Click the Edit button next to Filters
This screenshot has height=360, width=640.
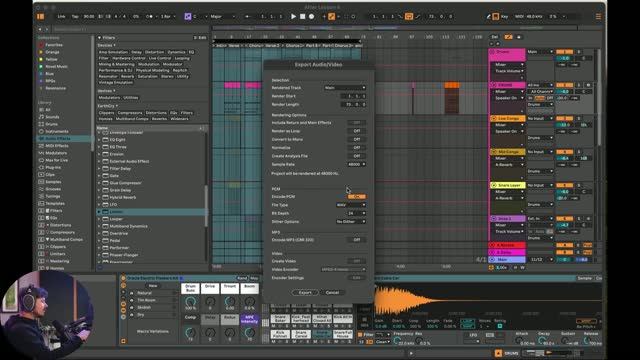(x=200, y=38)
